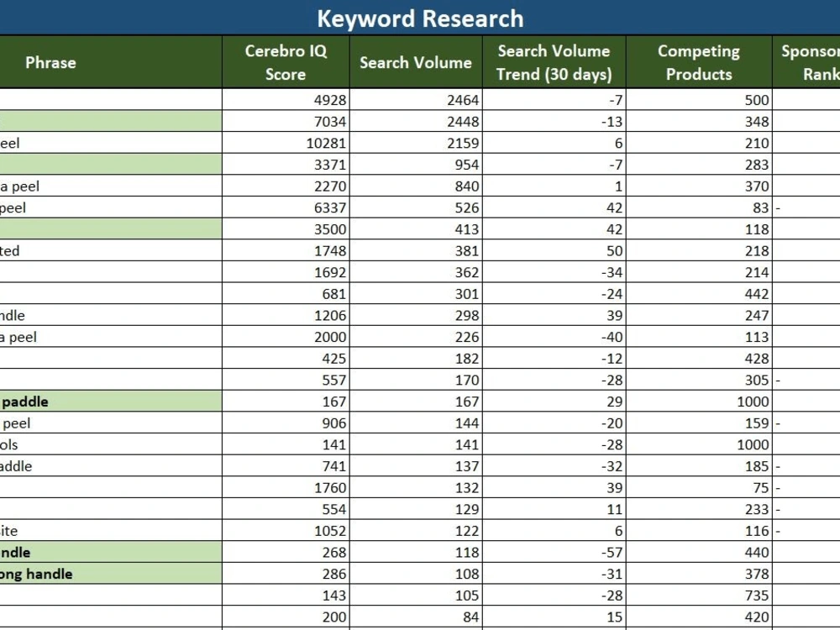
Task: Click Search Volume cell 2464
Action: [416, 100]
